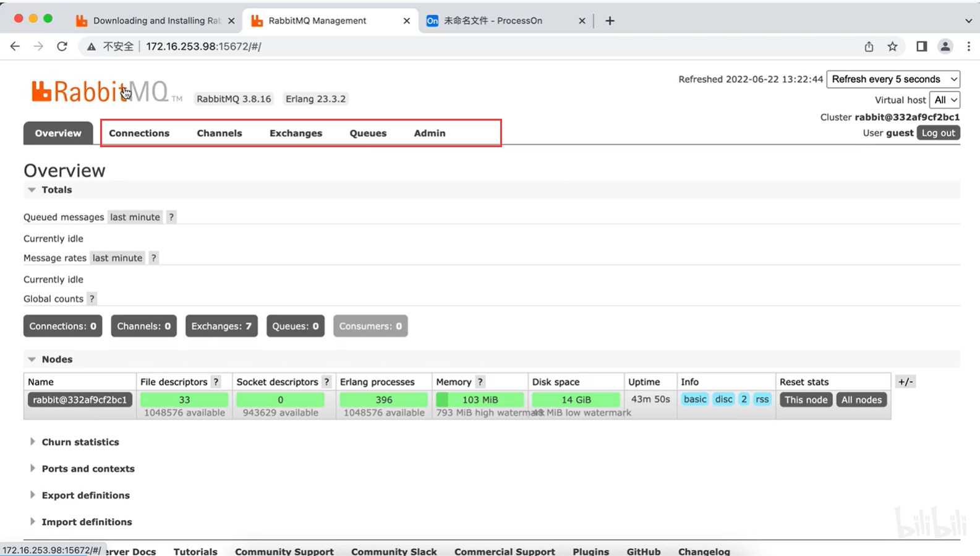
Task: Open the GitHub footer link
Action: tap(644, 551)
